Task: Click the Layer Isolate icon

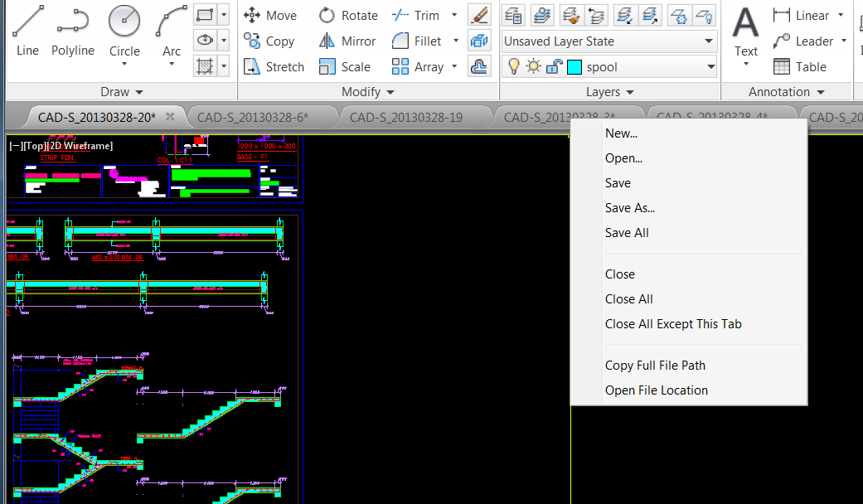Action: [625, 16]
